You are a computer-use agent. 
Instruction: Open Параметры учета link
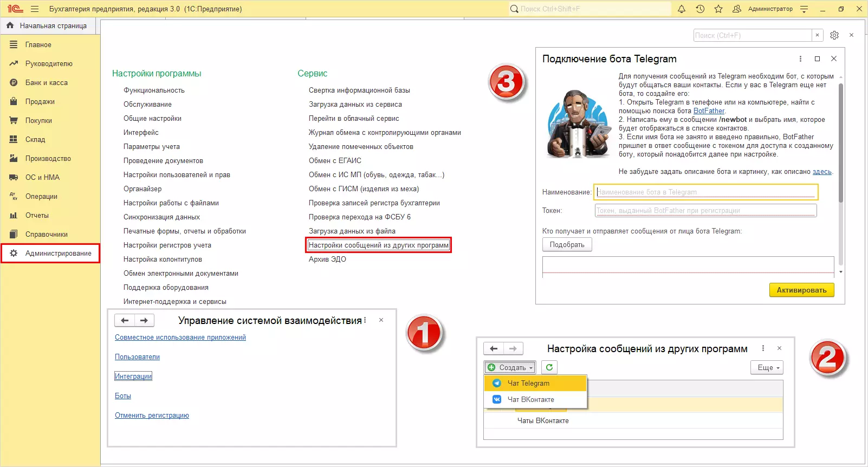tap(152, 147)
